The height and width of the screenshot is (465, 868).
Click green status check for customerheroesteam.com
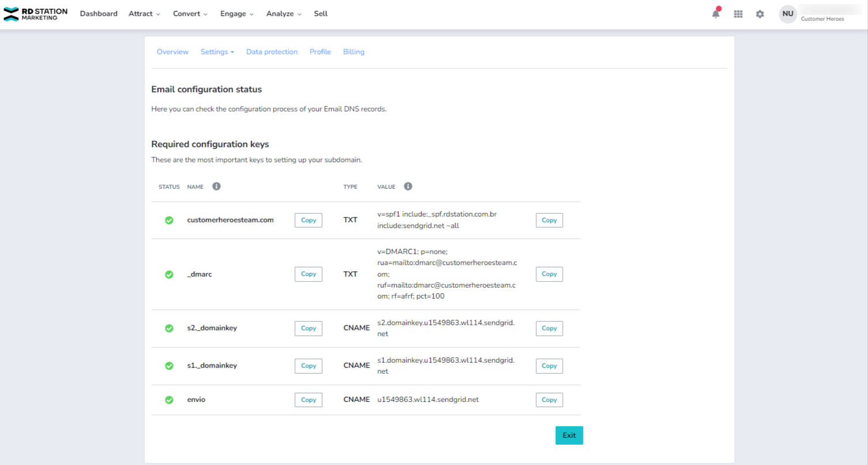169,220
